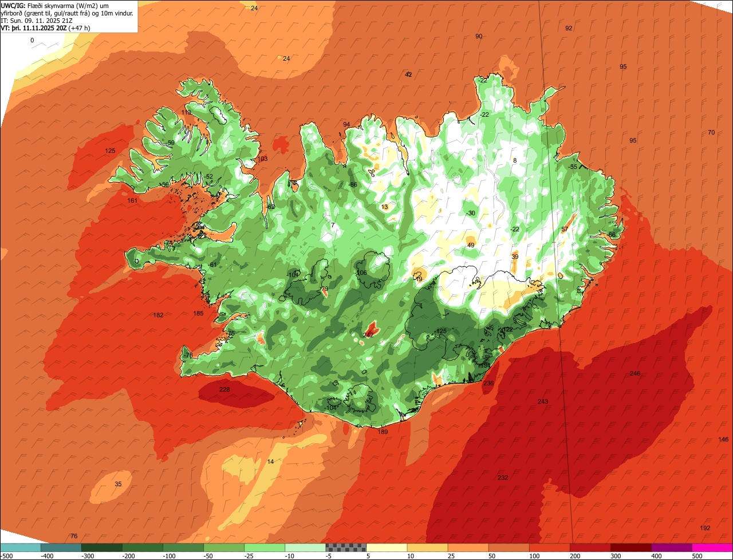Select the -200 to -100 dark green legend swatch
733x560 pixels.
coord(143,547)
